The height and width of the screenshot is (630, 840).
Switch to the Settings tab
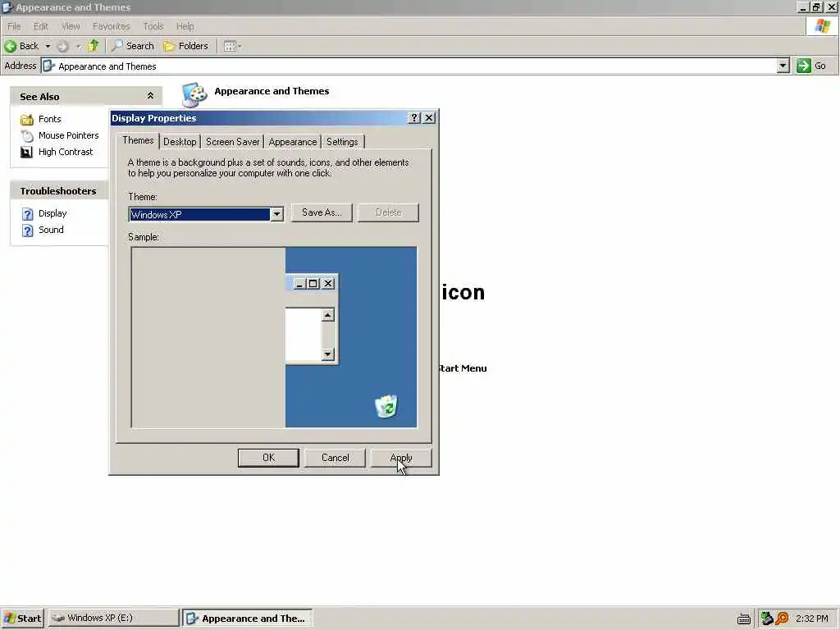342,142
